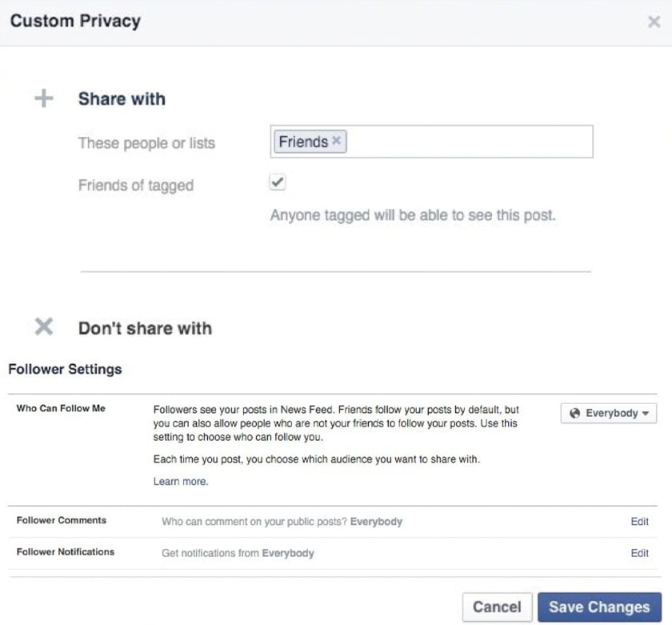
Task: Edit Follower Comments setting
Action: point(639,522)
